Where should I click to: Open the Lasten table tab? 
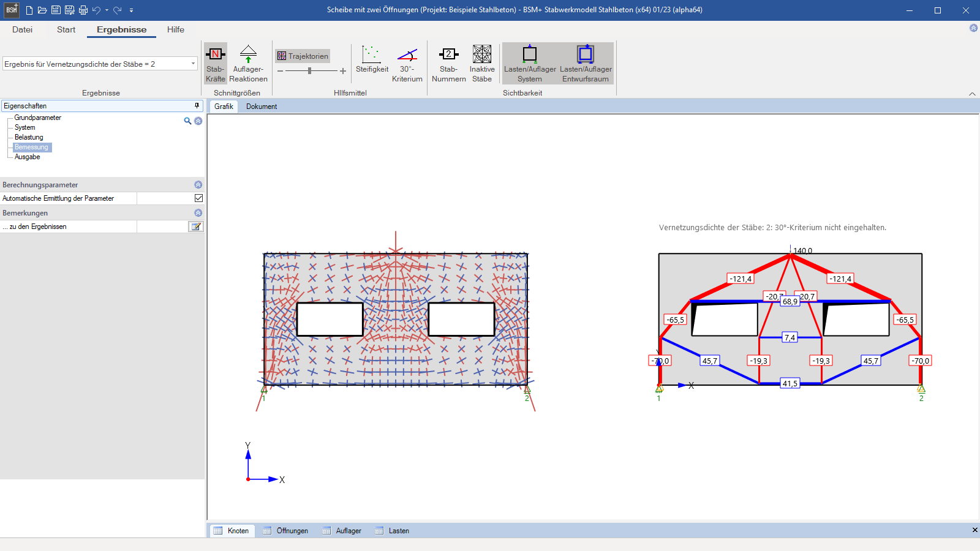393,531
